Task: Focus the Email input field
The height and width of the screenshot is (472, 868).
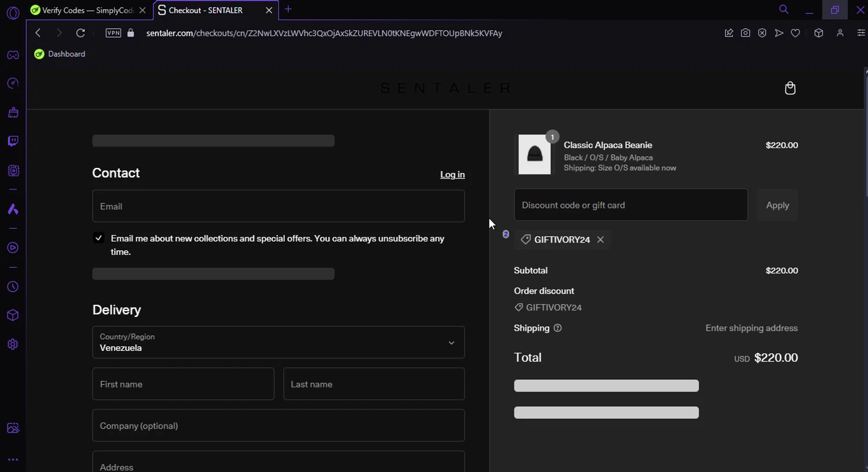Action: pos(278,206)
